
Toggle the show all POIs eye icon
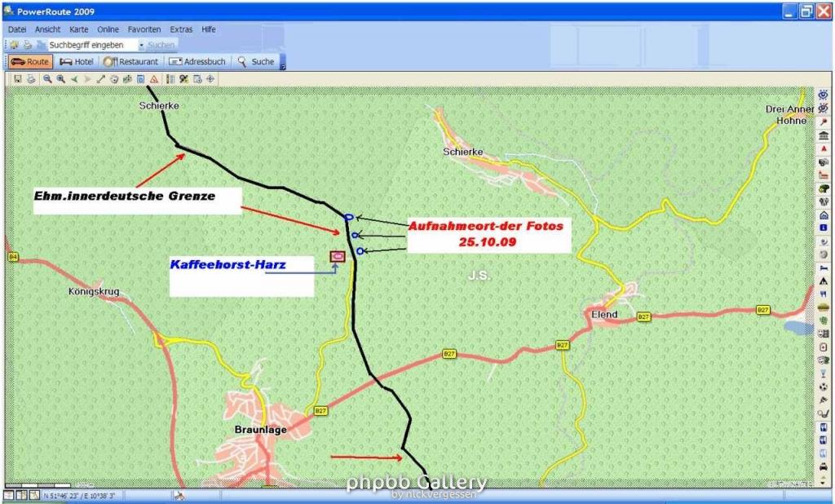click(824, 95)
